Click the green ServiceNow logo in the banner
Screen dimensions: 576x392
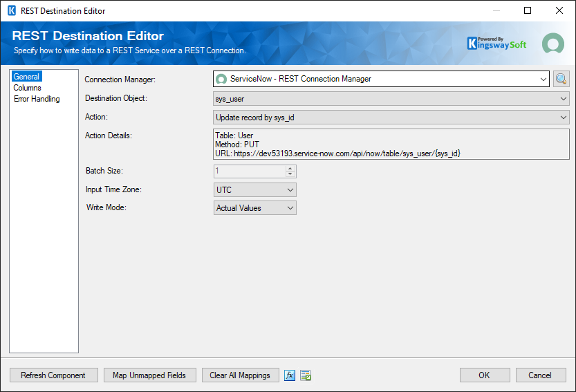point(553,44)
